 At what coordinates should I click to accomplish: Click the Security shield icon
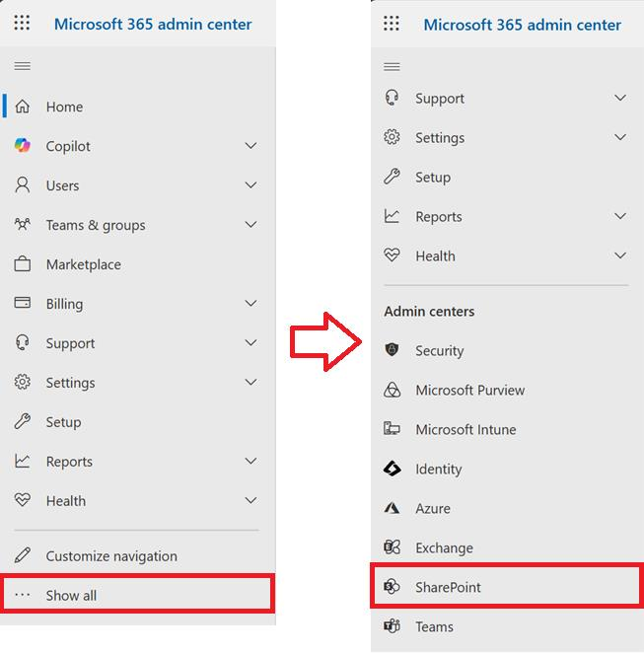(x=392, y=349)
